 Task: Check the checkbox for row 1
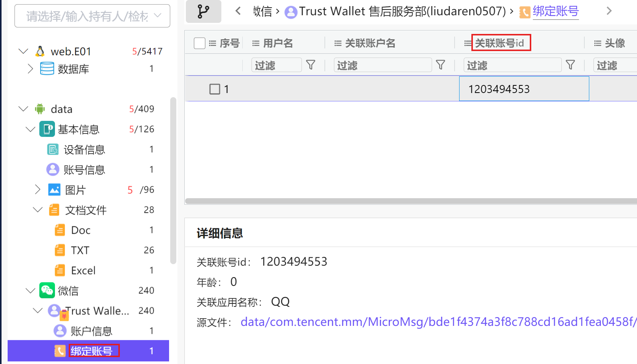(214, 89)
